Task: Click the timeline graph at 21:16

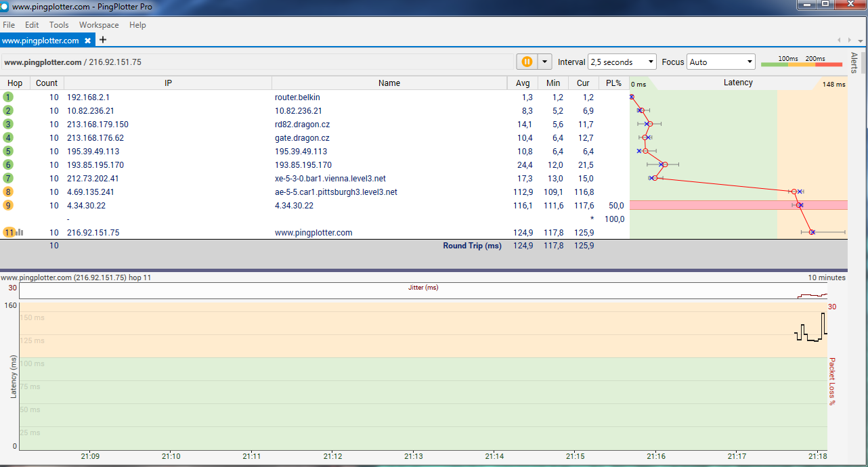Action: 655,376
